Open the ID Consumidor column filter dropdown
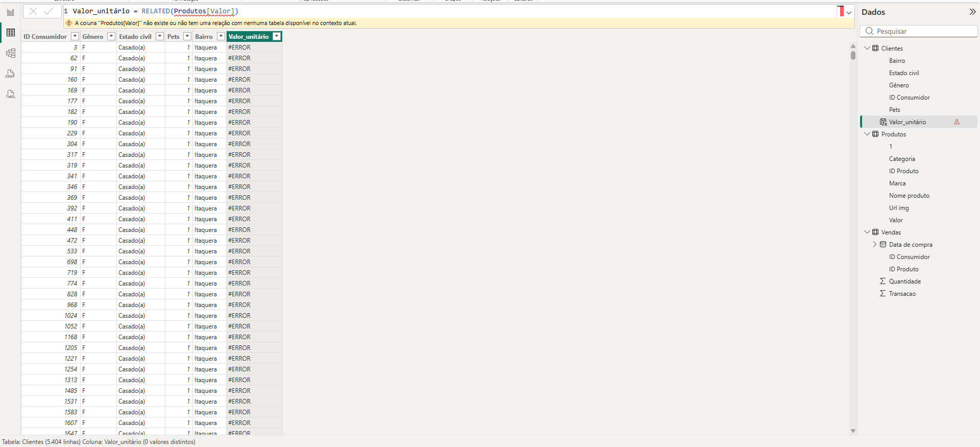 click(75, 36)
